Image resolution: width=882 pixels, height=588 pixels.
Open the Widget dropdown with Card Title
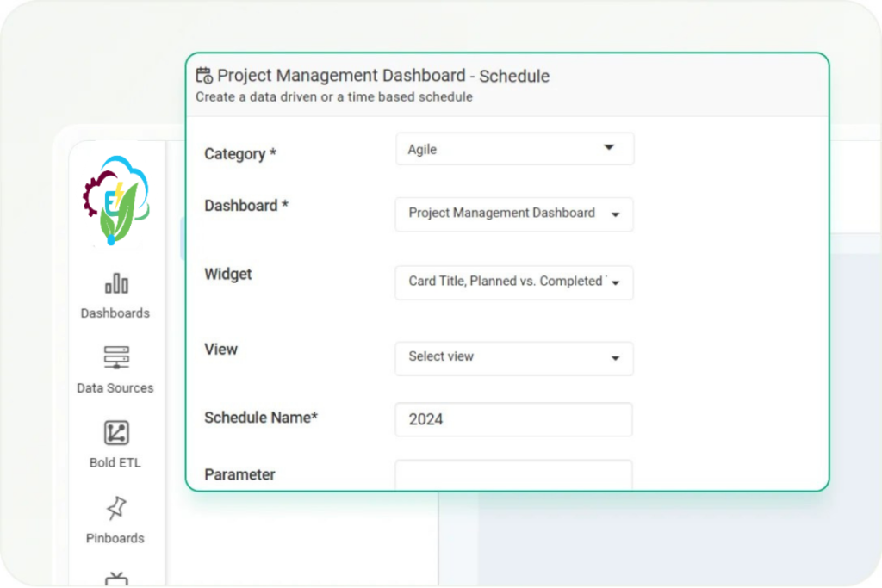click(x=514, y=282)
